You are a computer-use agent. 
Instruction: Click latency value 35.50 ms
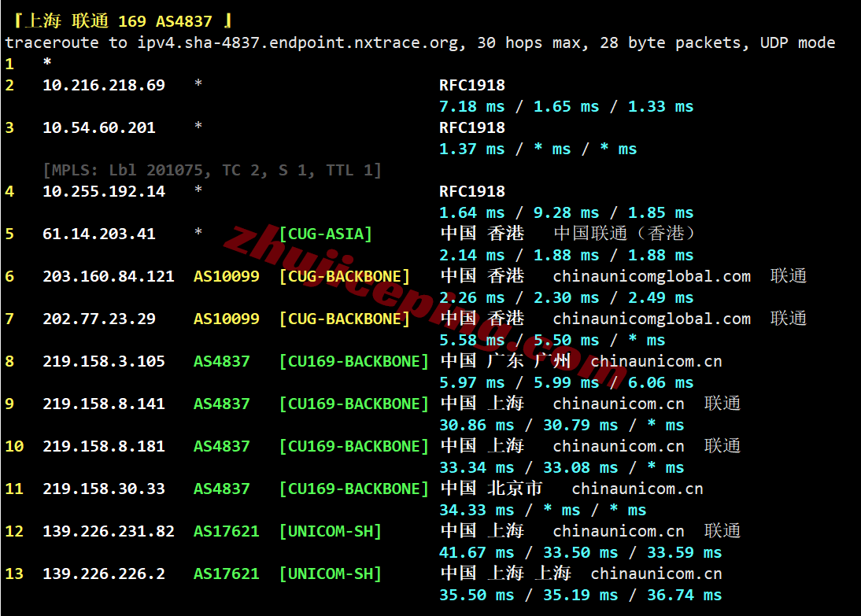click(477, 595)
